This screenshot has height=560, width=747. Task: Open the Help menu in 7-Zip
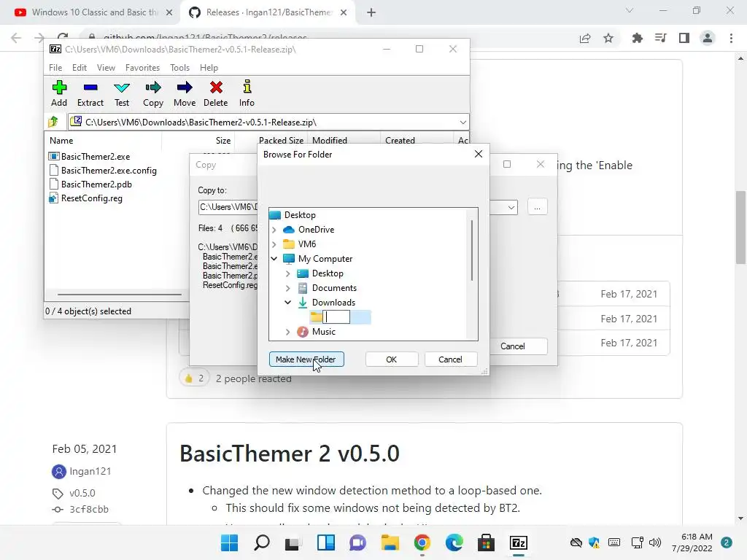click(209, 68)
